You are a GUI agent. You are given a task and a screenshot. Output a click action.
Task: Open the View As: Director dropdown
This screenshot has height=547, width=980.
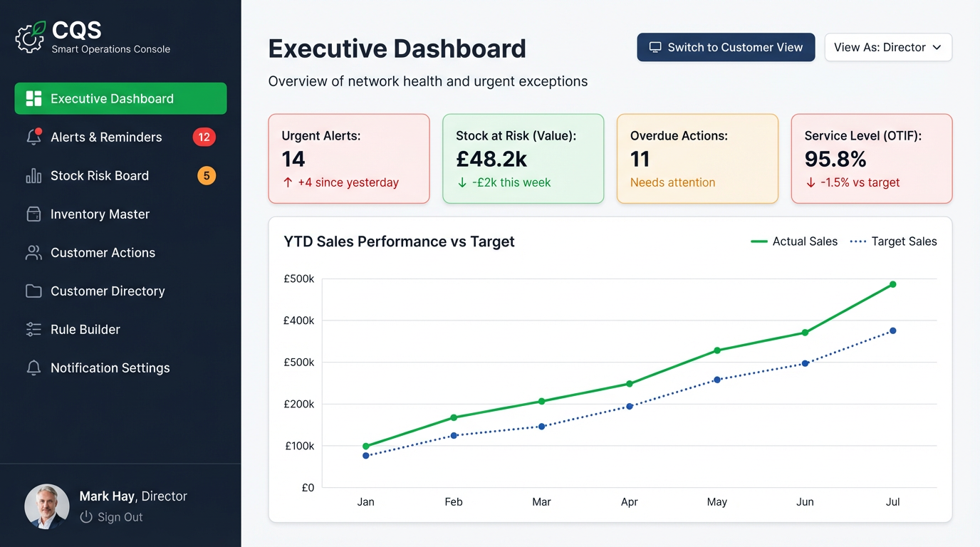point(888,47)
